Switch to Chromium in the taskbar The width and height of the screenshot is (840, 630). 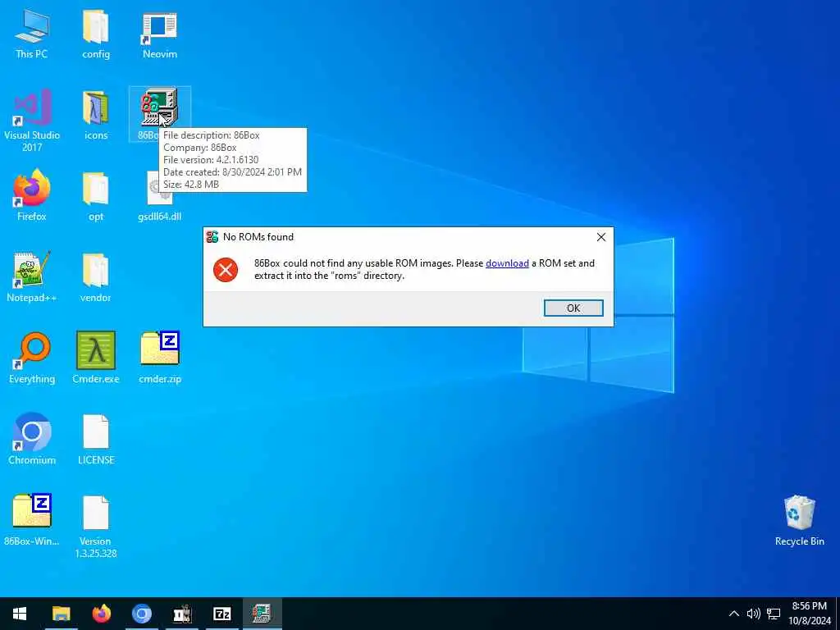point(141,614)
